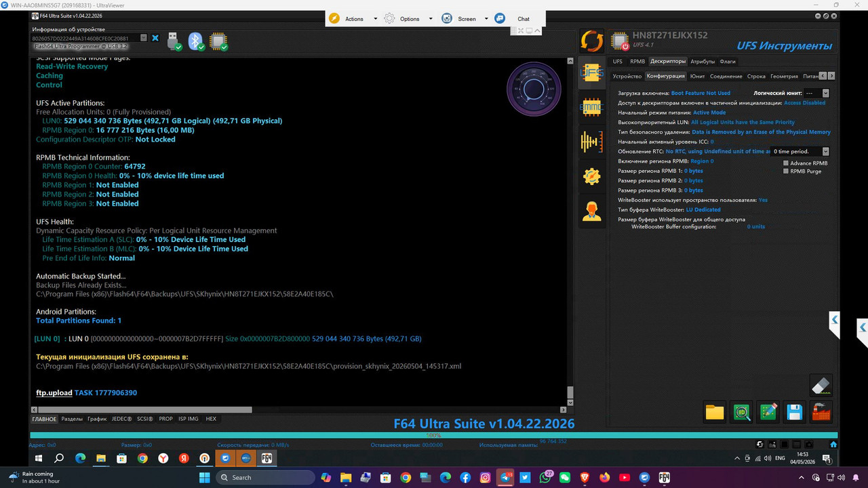Image resolution: width=868 pixels, height=488 pixels.
Task: Expand the UltraViewer Actions menu arrow
Action: point(375,19)
